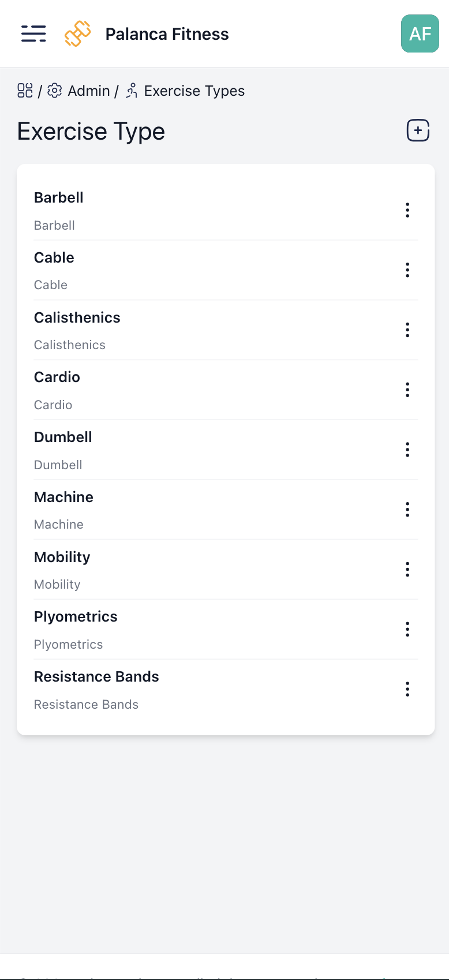Expand the Machine row actions menu

(x=407, y=510)
